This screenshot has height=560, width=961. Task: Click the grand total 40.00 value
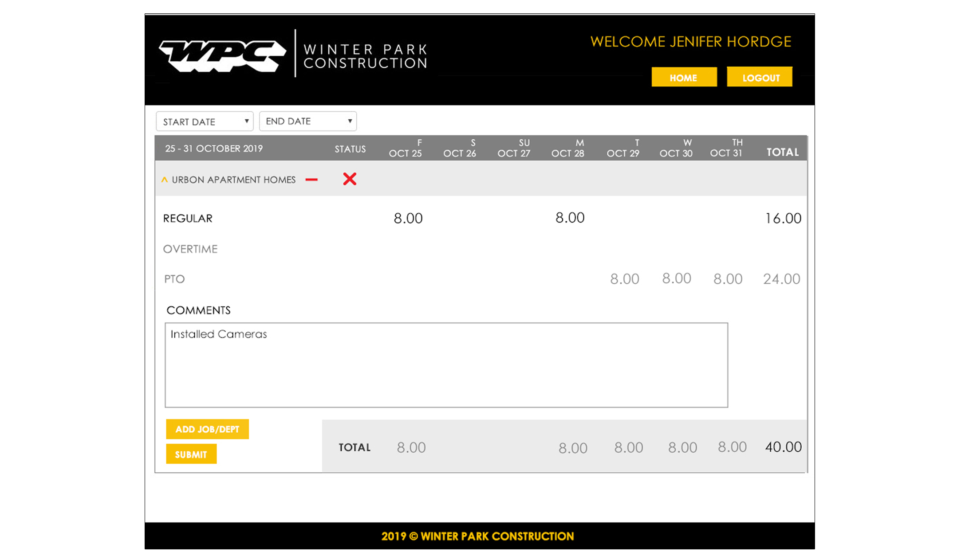[x=783, y=447]
